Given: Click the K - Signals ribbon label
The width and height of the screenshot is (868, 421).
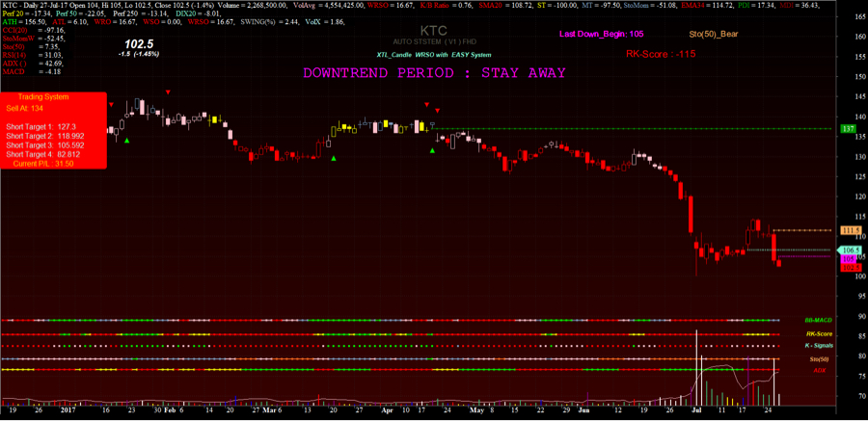Looking at the screenshot, I should [x=819, y=345].
